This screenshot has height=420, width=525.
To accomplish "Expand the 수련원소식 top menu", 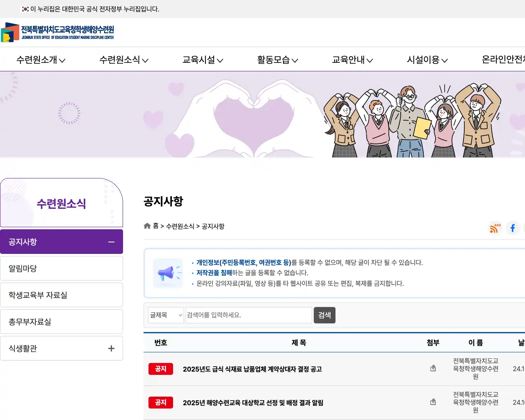I will [124, 60].
